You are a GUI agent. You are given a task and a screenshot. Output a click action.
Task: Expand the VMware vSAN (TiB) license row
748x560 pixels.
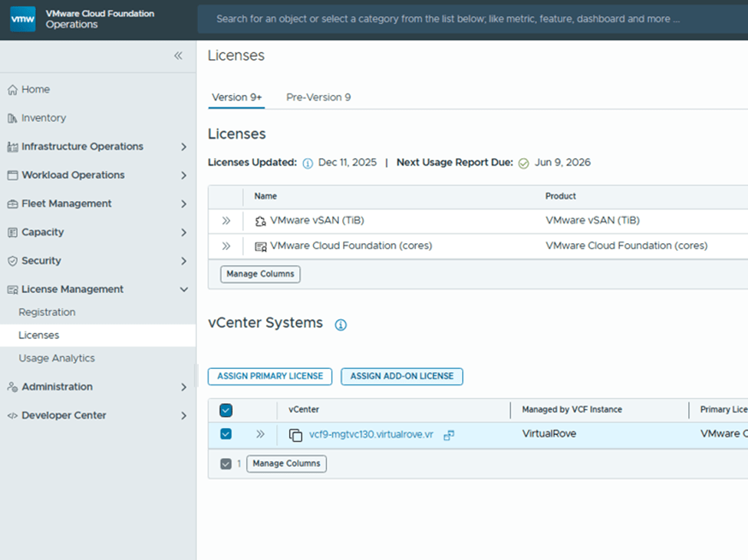[x=226, y=221]
